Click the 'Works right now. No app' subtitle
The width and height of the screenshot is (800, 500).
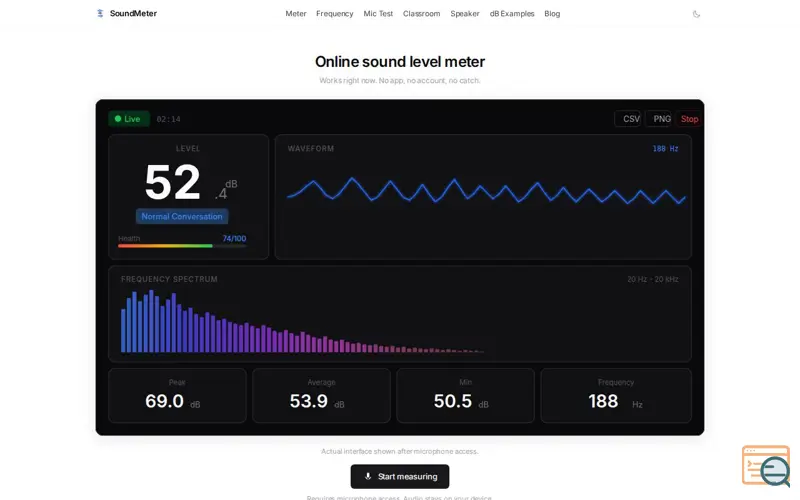tap(399, 80)
